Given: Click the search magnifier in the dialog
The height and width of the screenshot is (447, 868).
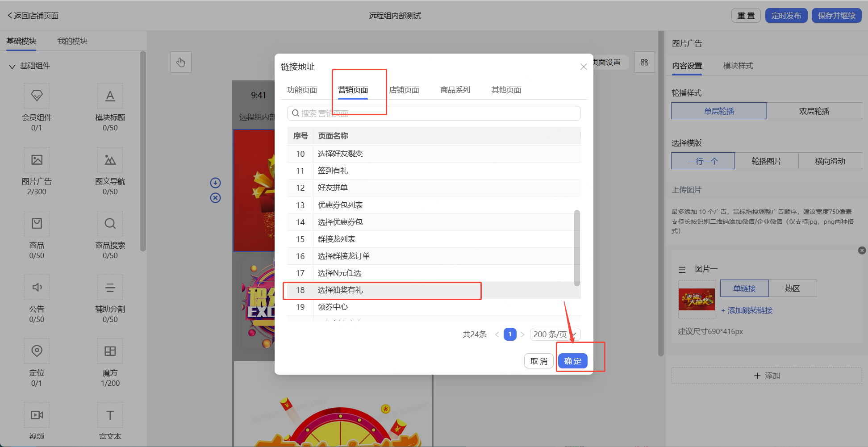Looking at the screenshot, I should [x=295, y=113].
